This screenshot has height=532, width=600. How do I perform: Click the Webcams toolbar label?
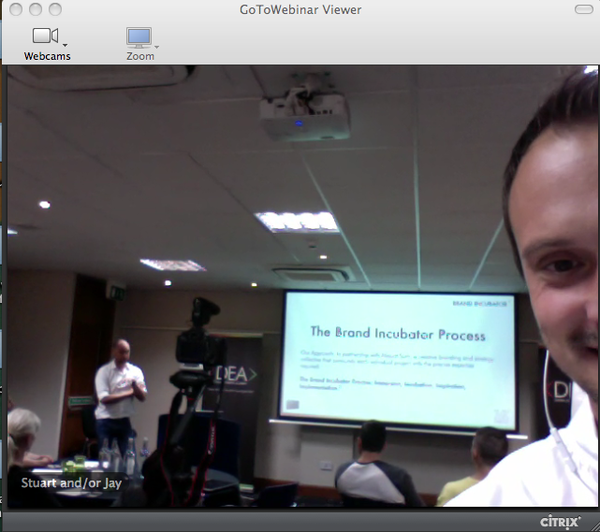[x=47, y=56]
